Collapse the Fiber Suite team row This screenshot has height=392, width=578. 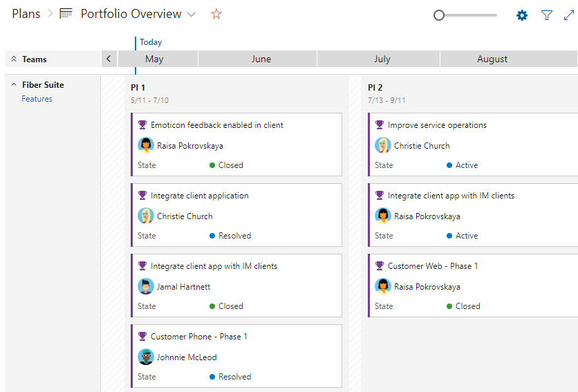14,84
